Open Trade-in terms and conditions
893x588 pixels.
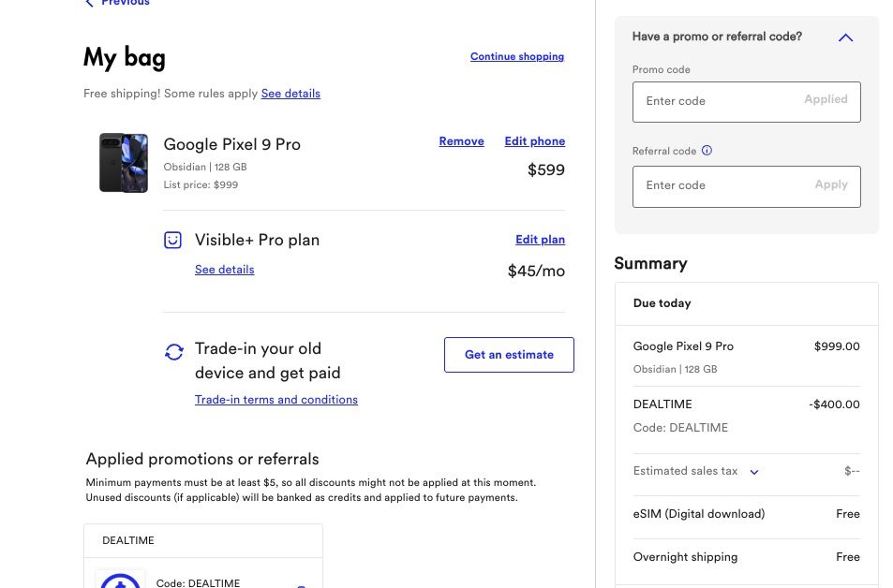coord(276,400)
